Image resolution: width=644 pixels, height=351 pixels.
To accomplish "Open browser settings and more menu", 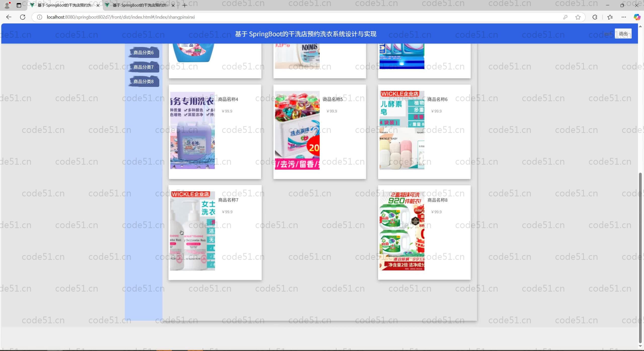I will click(624, 17).
